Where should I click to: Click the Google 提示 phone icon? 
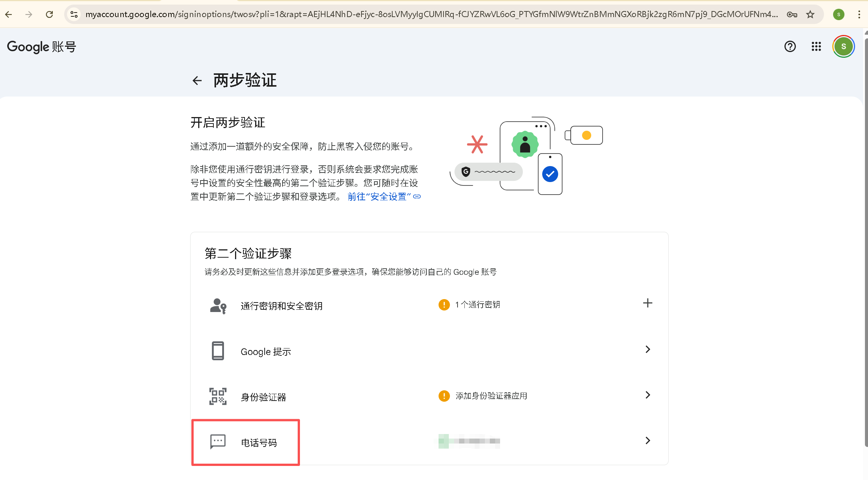218,351
